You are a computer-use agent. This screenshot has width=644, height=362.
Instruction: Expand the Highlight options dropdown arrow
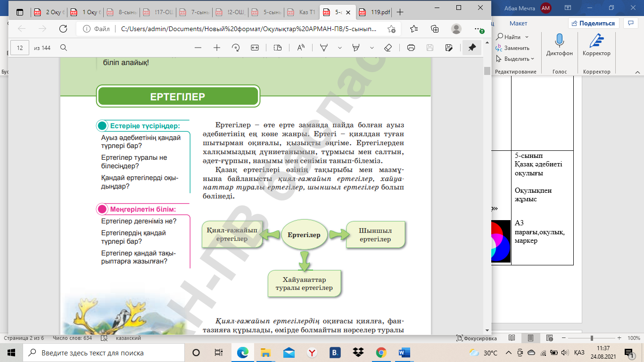pos(372,48)
